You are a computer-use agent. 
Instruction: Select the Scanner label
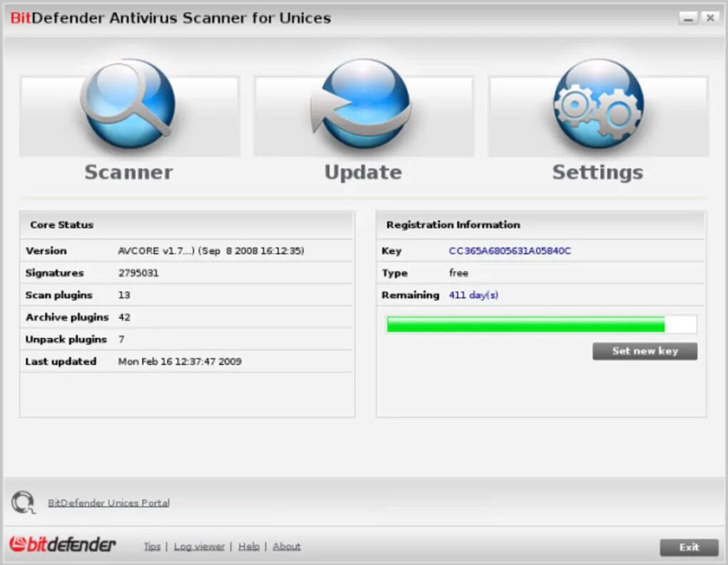click(128, 172)
